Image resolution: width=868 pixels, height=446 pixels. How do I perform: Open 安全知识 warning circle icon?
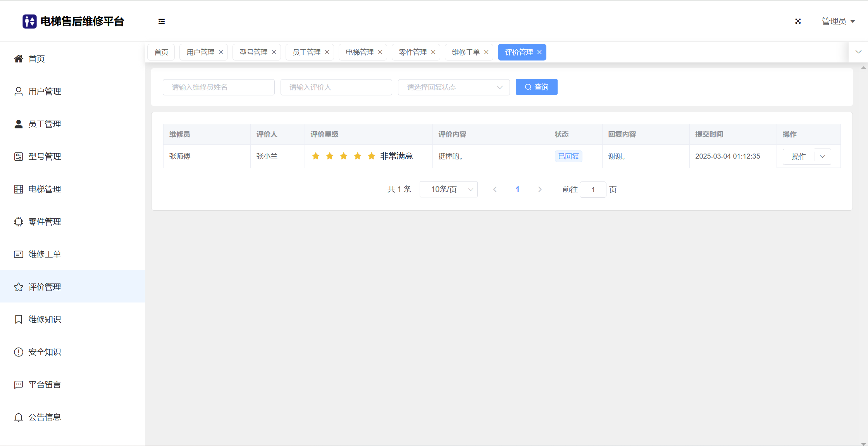[19, 352]
